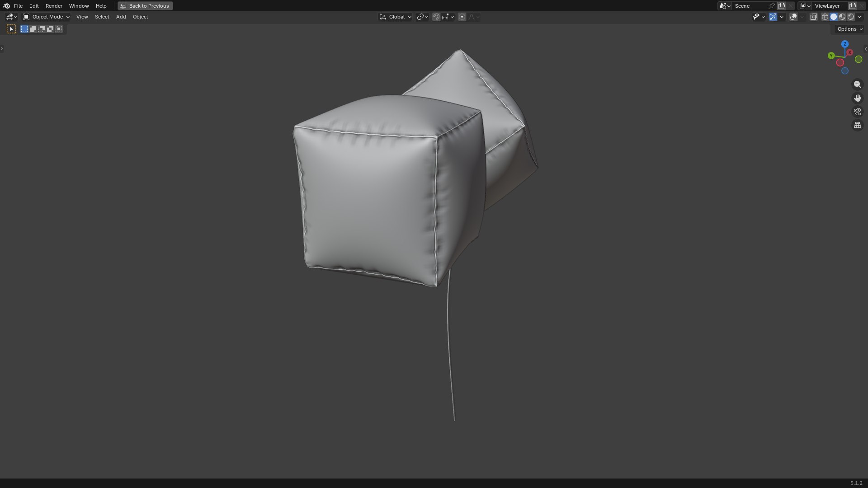This screenshot has height=488, width=868.
Task: Open the Help menu
Action: click(x=101, y=6)
